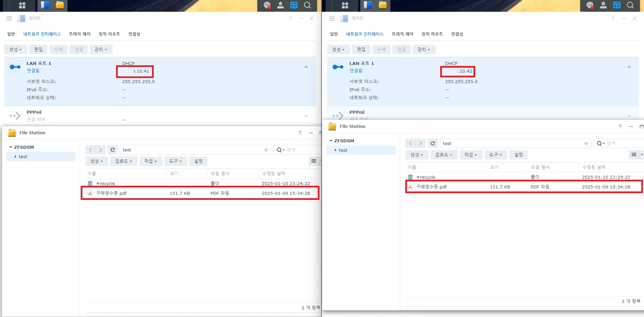Collapse the LAN 포트 1 details chevron
This screenshot has width=644, height=317.
306,67
